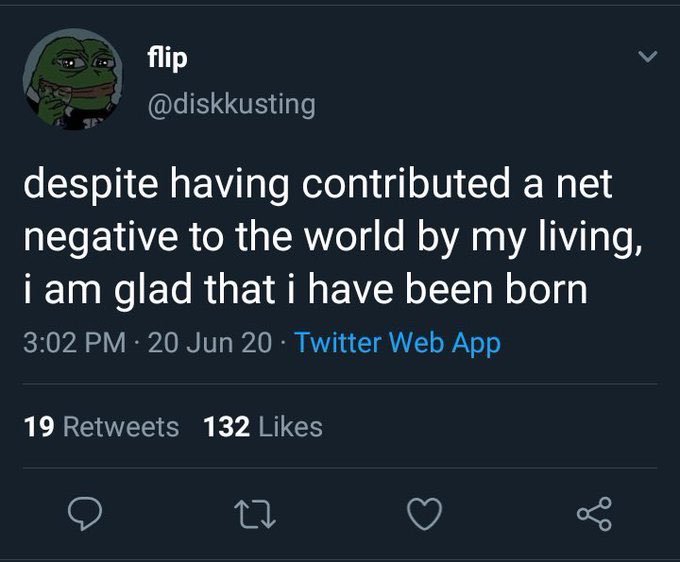This screenshot has height=562, width=680.
Task: Click the 3:02 PM timestamp
Action: point(75,343)
